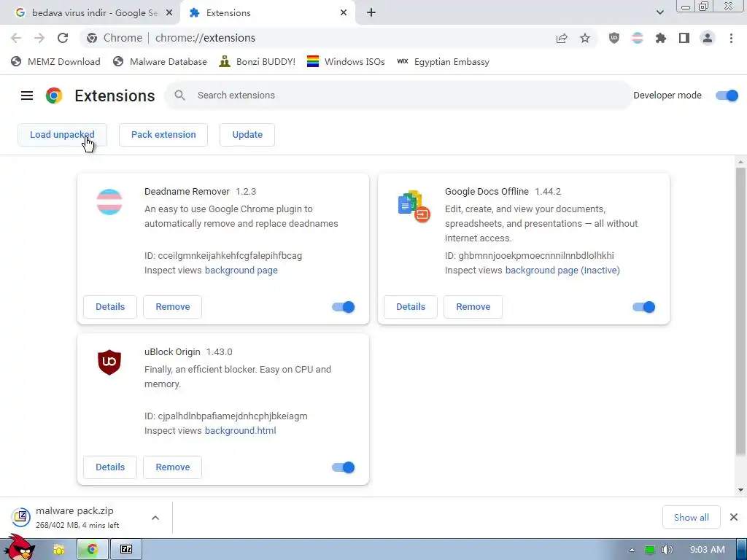Image resolution: width=747 pixels, height=560 pixels.
Task: Click the Google Docs Offline card icon
Action: 414,206
